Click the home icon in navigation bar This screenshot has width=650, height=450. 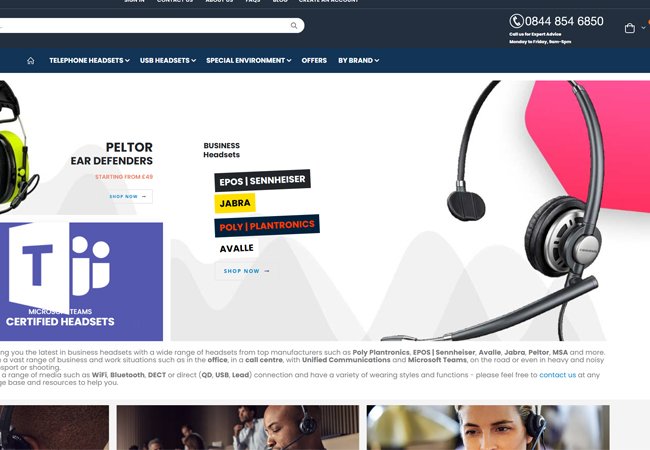(31, 60)
